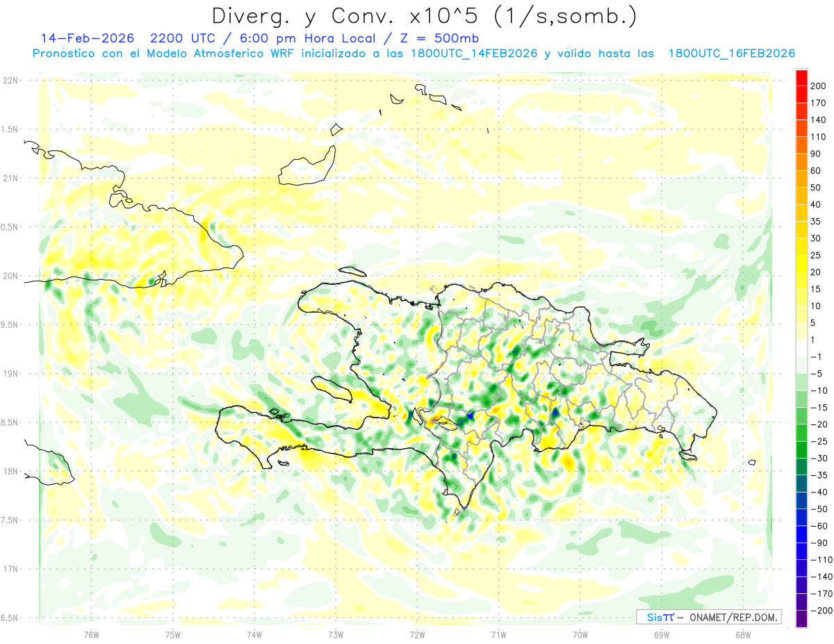The image size is (834, 644).
Task: Click the latitude label '20N'
Action: tap(11, 276)
